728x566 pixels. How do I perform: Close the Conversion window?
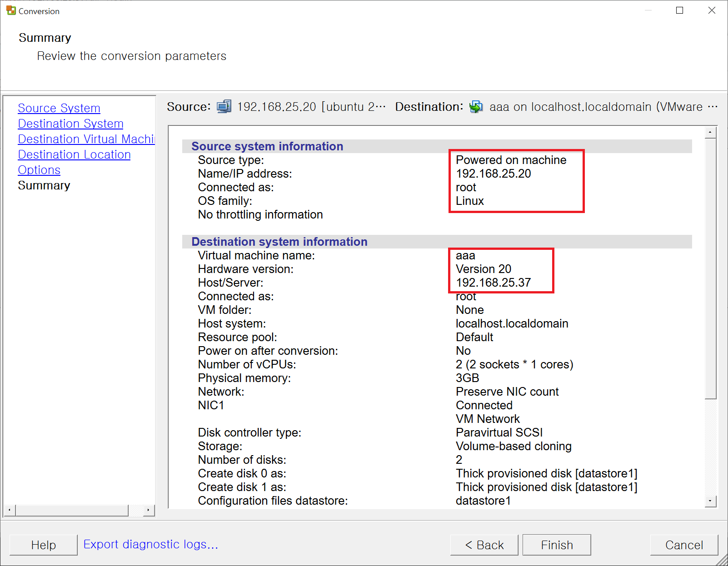click(712, 10)
